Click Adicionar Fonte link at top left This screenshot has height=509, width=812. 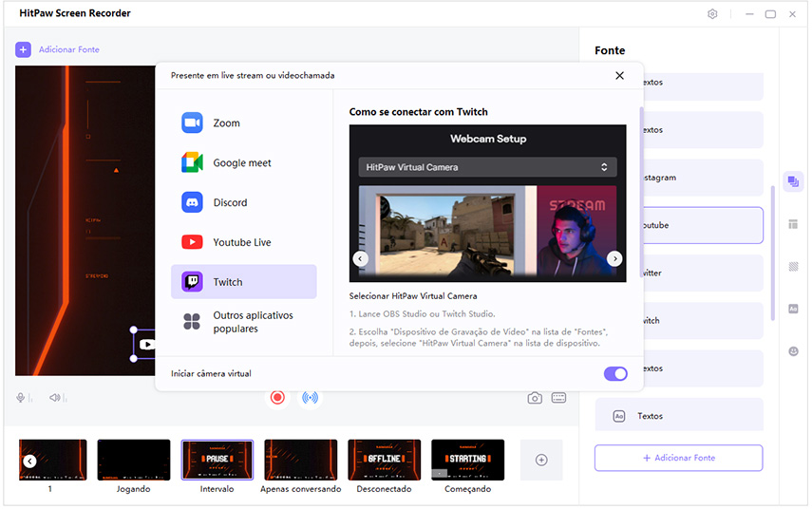[69, 49]
